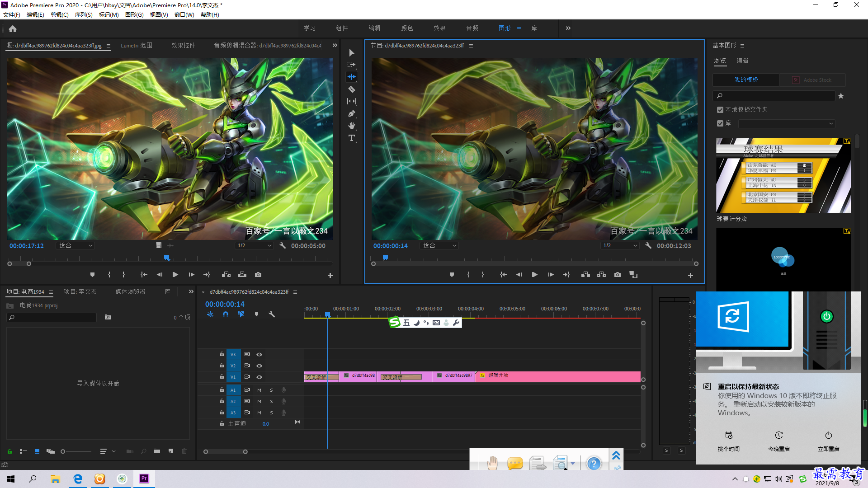The height and width of the screenshot is (488, 868).
Task: Click the project panel search field
Action: [x=52, y=317]
